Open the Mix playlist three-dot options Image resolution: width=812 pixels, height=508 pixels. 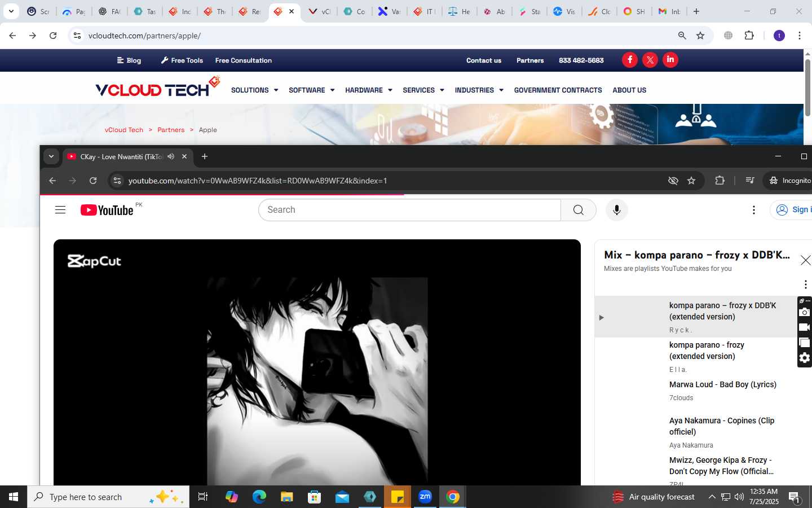pyautogui.click(x=805, y=284)
